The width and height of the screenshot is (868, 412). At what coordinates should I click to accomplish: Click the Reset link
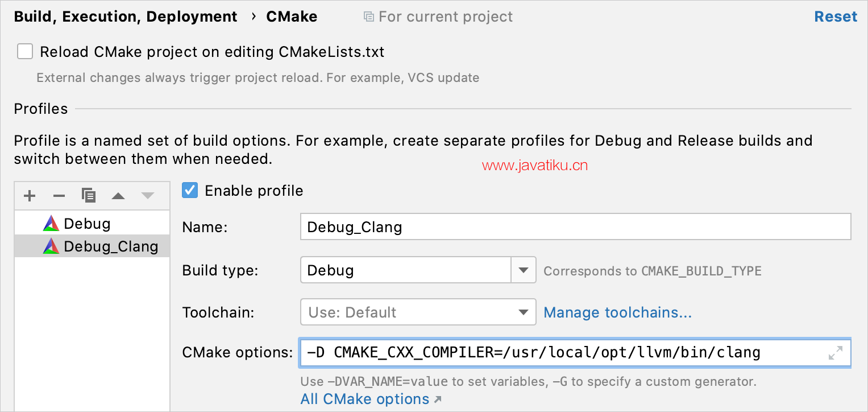click(836, 17)
